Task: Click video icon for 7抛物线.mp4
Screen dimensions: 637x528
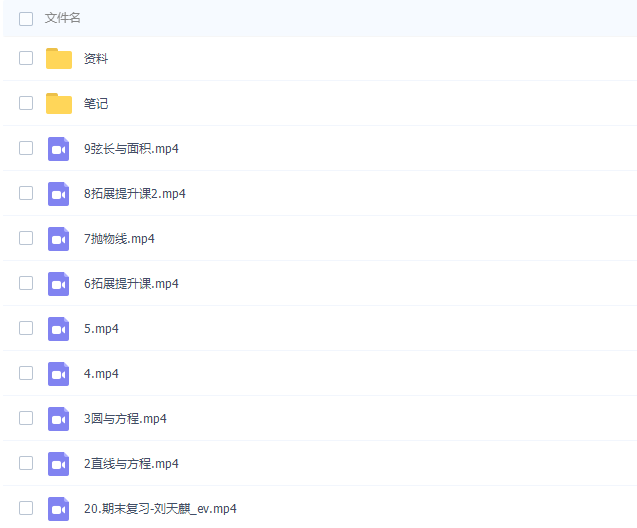Action: tap(59, 239)
